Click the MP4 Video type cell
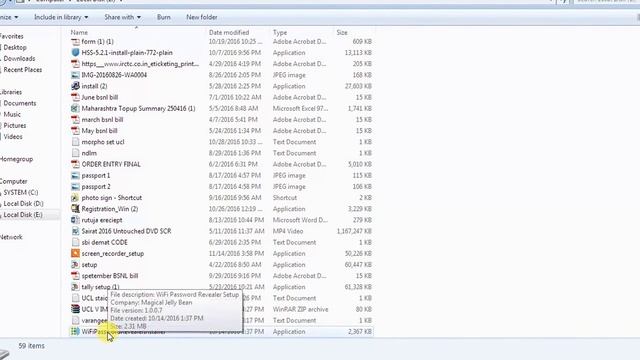The height and width of the screenshot is (360, 640). tap(288, 231)
